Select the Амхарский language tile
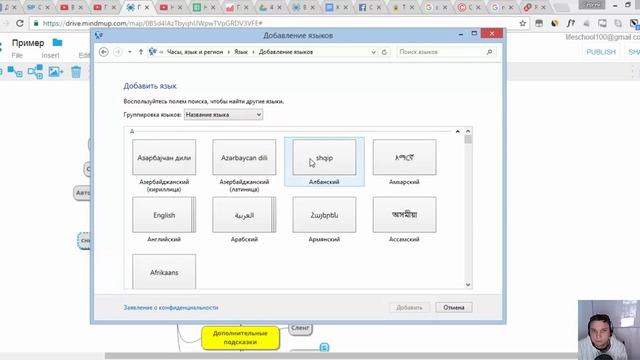 [404, 162]
